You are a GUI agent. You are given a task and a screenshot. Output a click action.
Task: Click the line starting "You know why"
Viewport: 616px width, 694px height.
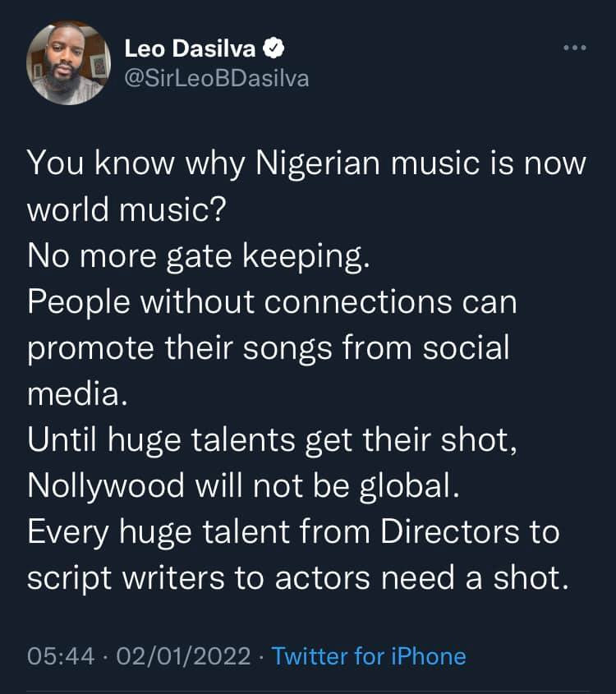(306, 163)
